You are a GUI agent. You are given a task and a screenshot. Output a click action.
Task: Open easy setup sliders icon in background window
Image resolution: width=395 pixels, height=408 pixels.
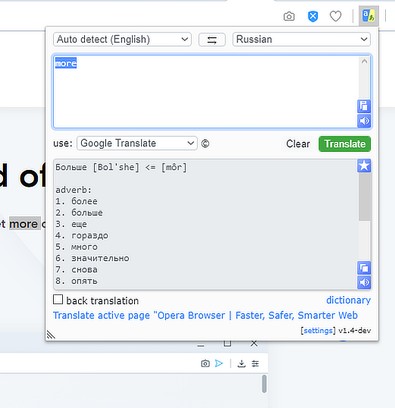pyautogui.click(x=255, y=364)
